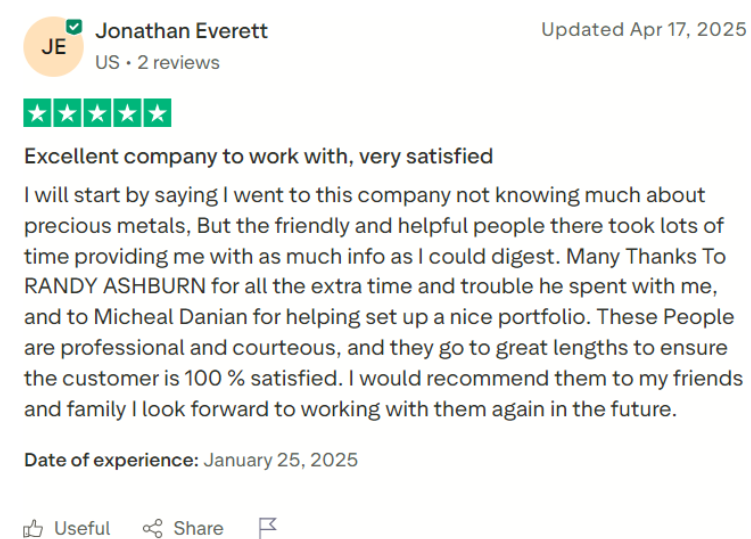Flag this review with the flag icon
The image size is (751, 539).
[x=267, y=528]
